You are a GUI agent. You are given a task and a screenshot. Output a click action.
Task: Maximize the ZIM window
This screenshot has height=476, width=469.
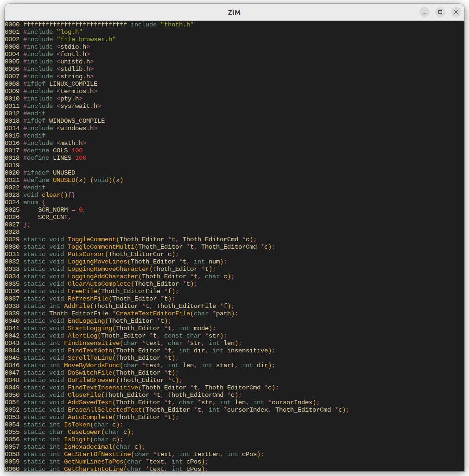pos(440,12)
